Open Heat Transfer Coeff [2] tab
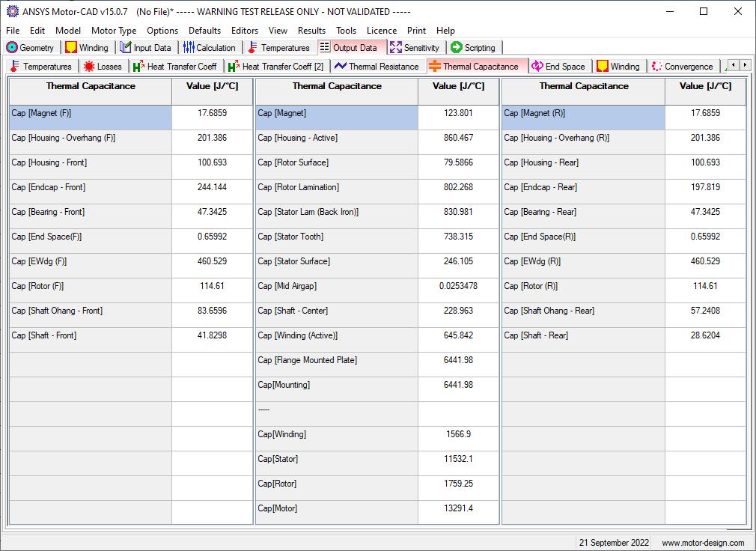Viewport: 756px width, 551px height. click(276, 67)
